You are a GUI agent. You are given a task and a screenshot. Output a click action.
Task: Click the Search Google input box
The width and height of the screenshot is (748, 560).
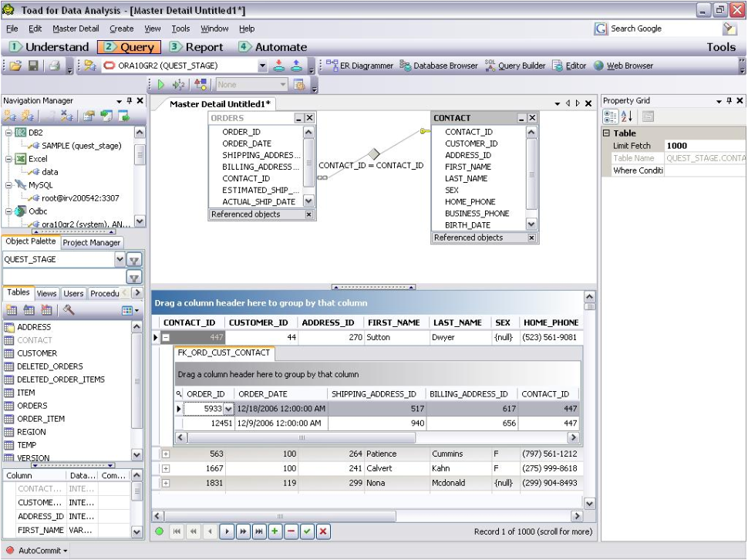point(663,29)
